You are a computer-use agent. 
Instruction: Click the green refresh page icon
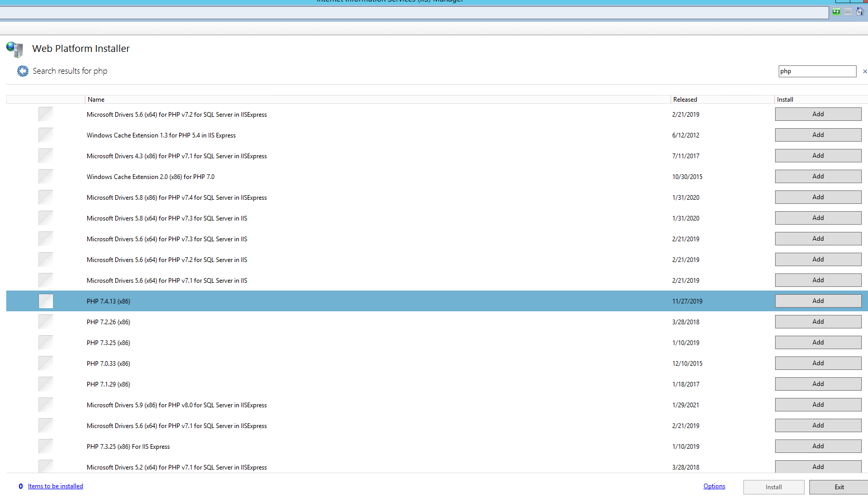pos(836,11)
